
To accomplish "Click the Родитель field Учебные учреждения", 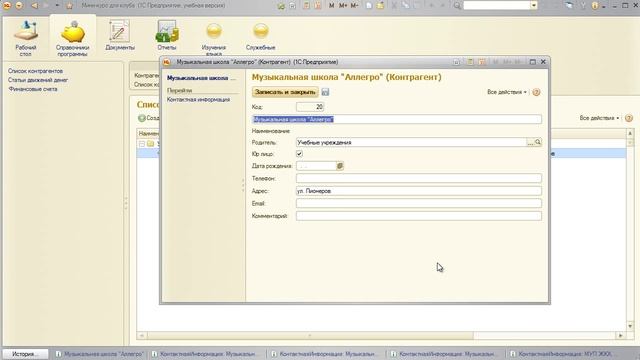I will click(x=411, y=142).
